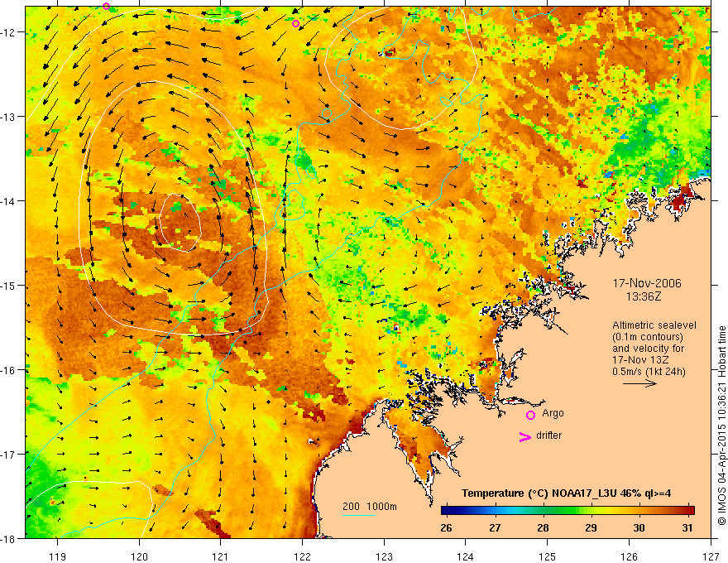Click the latitude axis label -12

9,32
